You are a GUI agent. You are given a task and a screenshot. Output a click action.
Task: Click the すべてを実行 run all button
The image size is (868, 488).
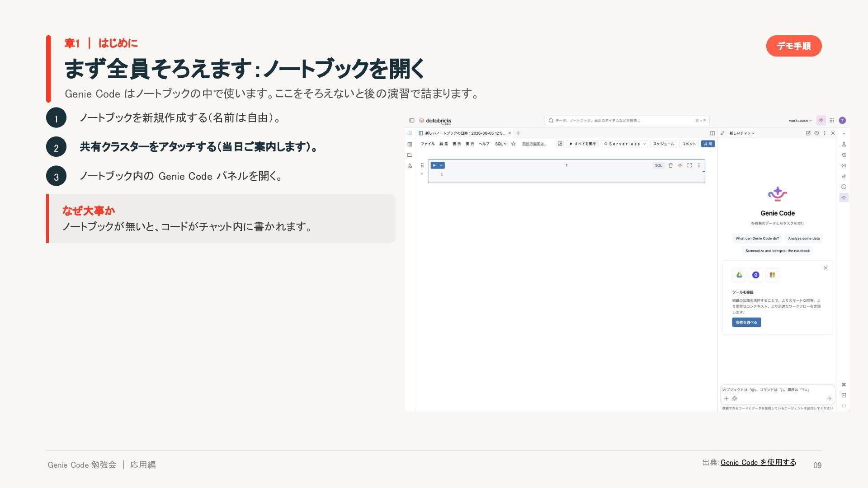583,144
